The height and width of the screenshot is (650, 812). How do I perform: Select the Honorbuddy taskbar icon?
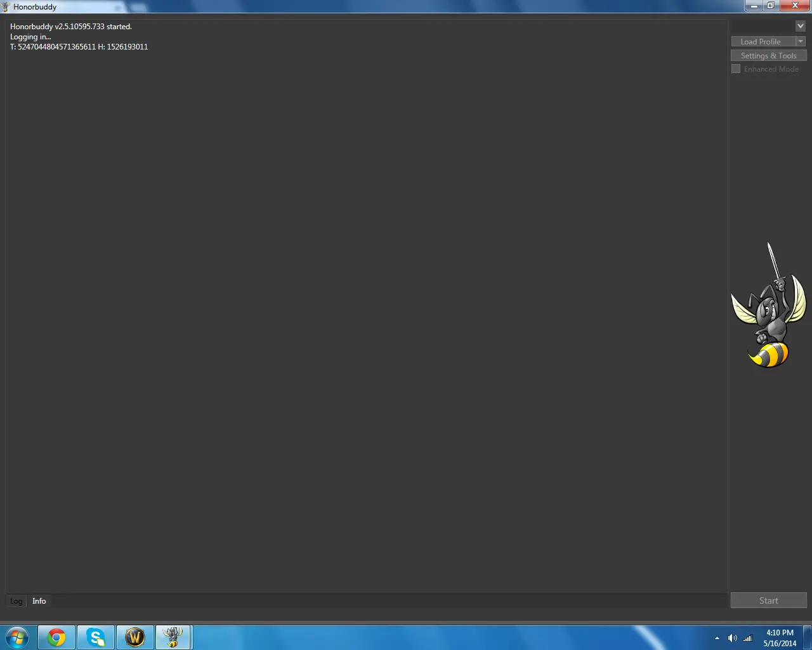click(173, 637)
